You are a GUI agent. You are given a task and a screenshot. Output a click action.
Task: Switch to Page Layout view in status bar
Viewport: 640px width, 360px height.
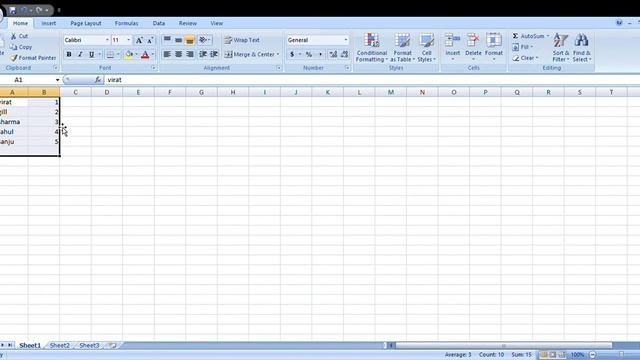click(x=553, y=355)
